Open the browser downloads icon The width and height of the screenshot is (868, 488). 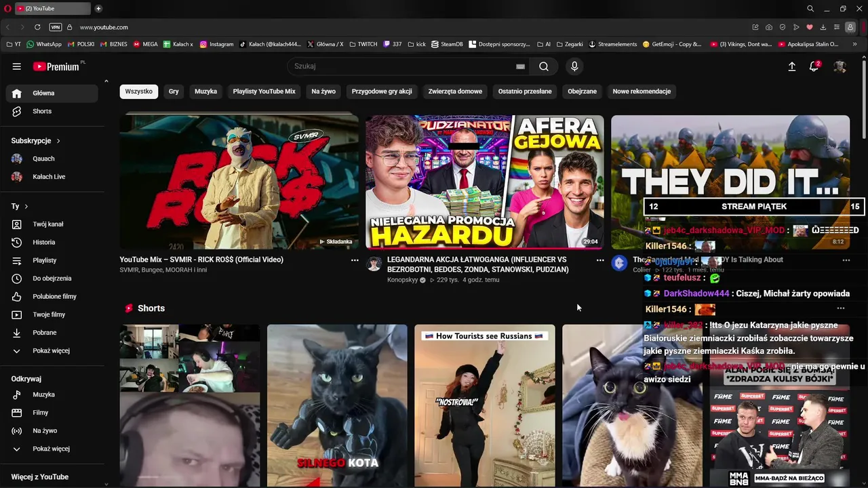[x=823, y=27]
